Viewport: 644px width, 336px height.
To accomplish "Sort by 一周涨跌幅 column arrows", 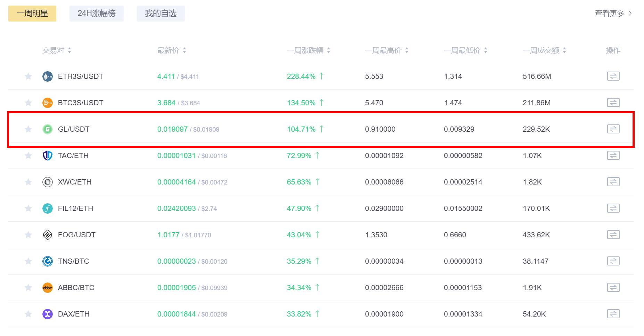I will point(329,50).
